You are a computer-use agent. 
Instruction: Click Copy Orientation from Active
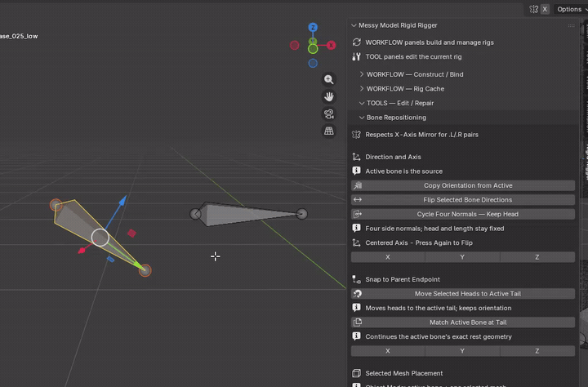pos(463,185)
